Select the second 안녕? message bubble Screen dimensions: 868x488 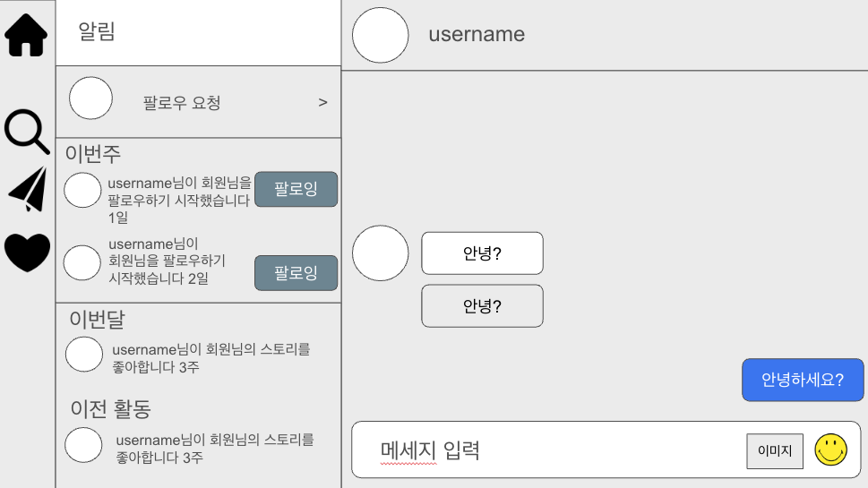[x=482, y=306]
